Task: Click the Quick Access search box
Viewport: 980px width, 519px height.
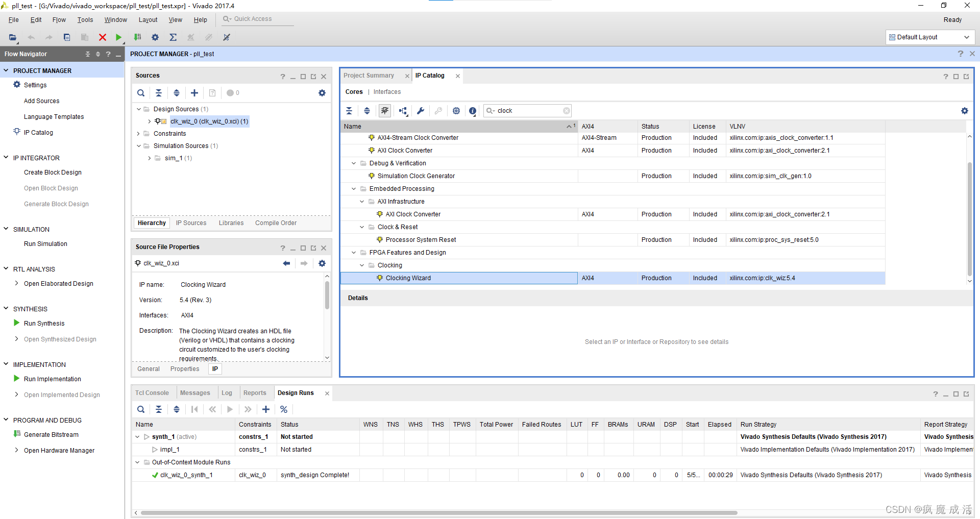Action: (257, 19)
